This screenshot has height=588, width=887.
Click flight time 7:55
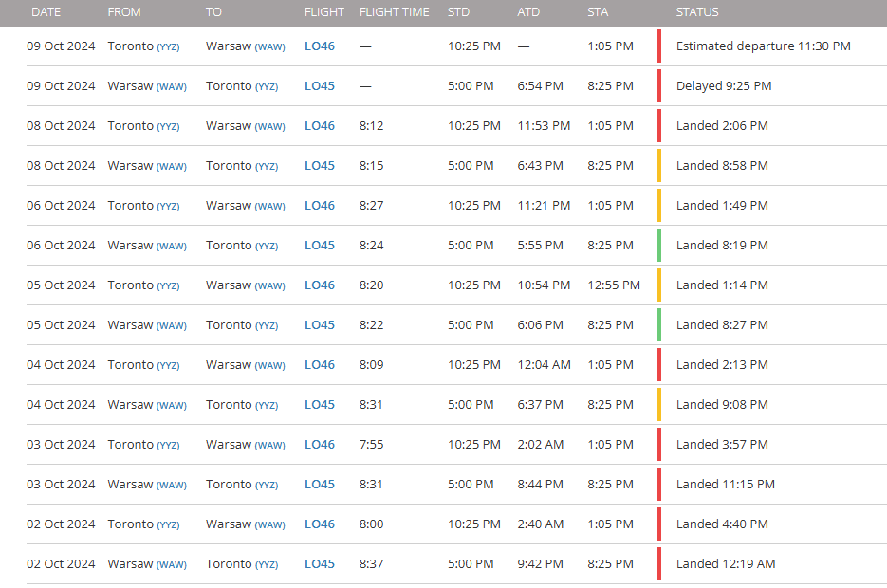click(371, 445)
